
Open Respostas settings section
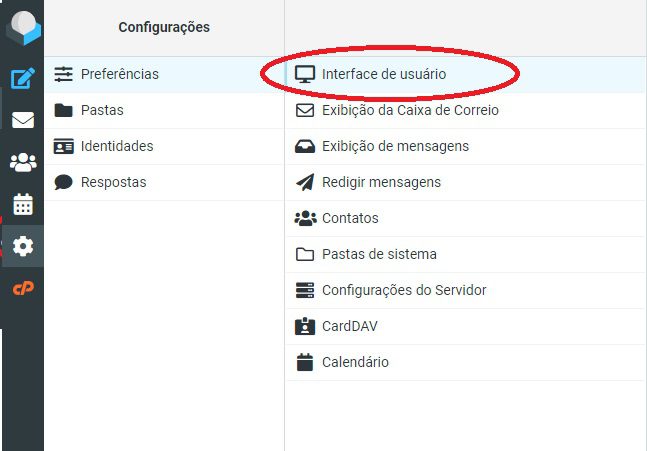point(164,182)
